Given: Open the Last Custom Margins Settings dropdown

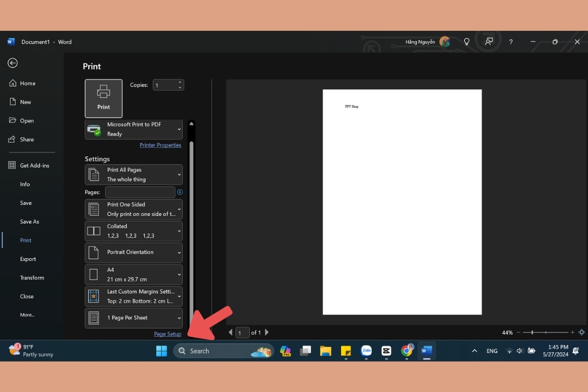Looking at the screenshot, I should 133,296.
